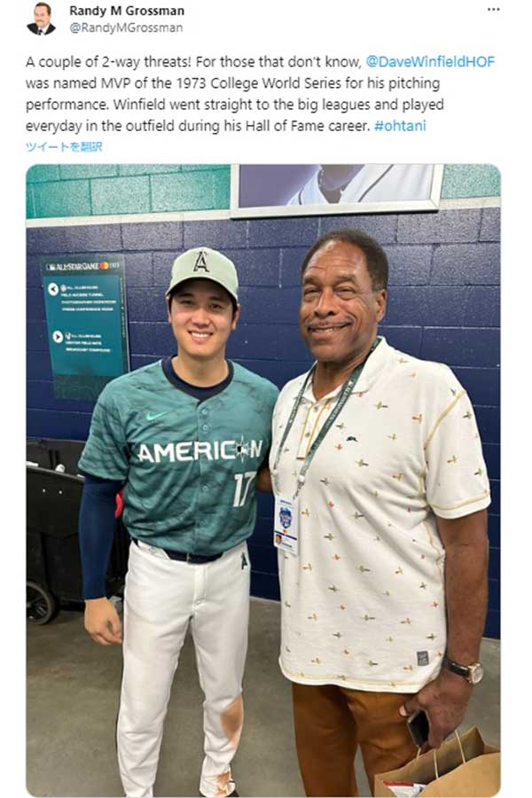The image size is (532, 798).
Task: Click Randy M Grossman's profile avatar
Action: (40, 18)
